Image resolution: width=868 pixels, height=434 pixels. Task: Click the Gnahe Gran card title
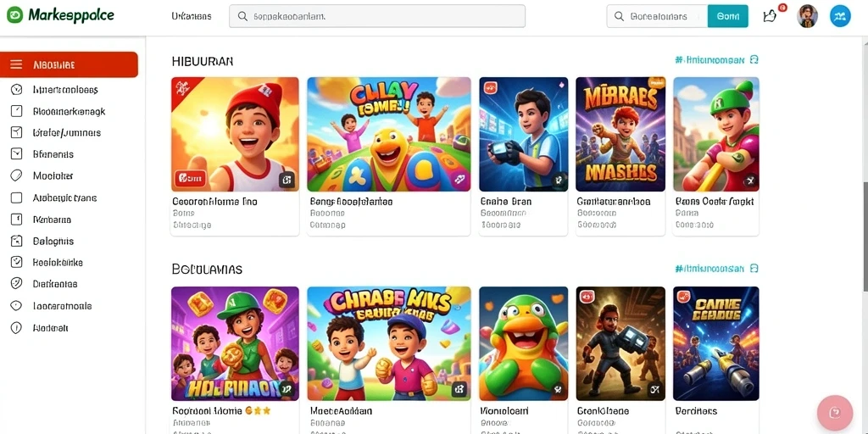[506, 202]
